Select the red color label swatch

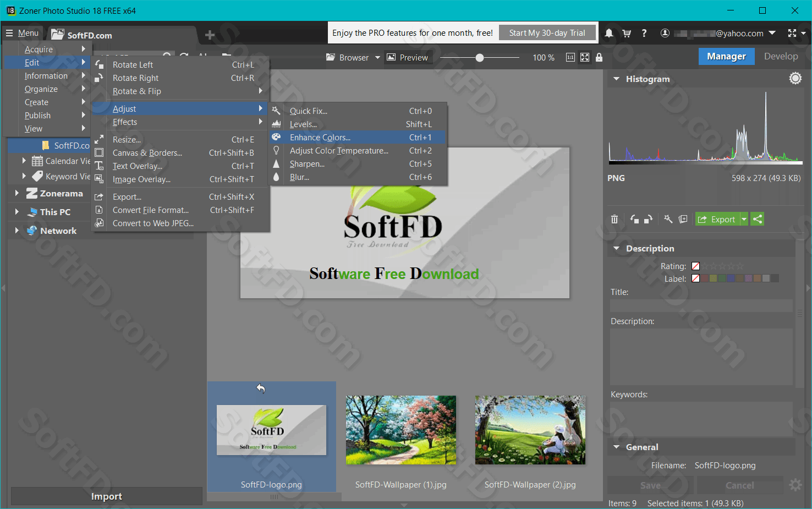point(704,278)
